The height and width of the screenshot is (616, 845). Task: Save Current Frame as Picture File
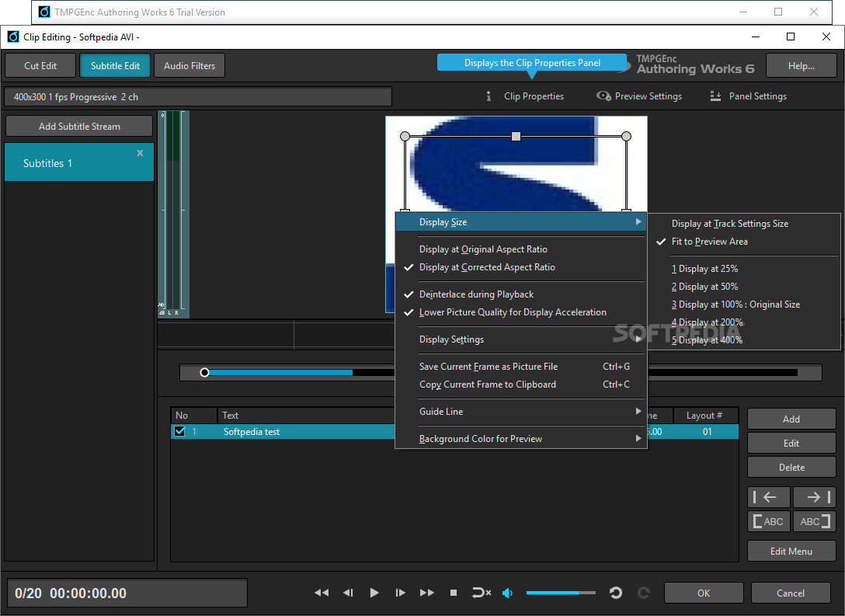coord(520,367)
